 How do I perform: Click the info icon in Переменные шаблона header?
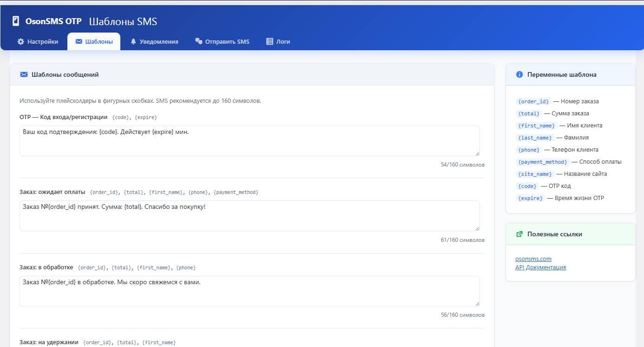tap(519, 74)
